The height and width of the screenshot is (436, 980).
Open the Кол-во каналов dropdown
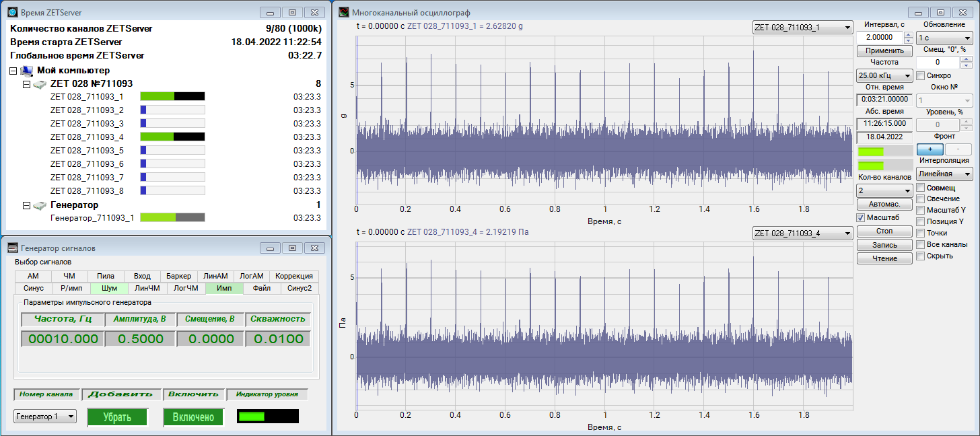[884, 190]
